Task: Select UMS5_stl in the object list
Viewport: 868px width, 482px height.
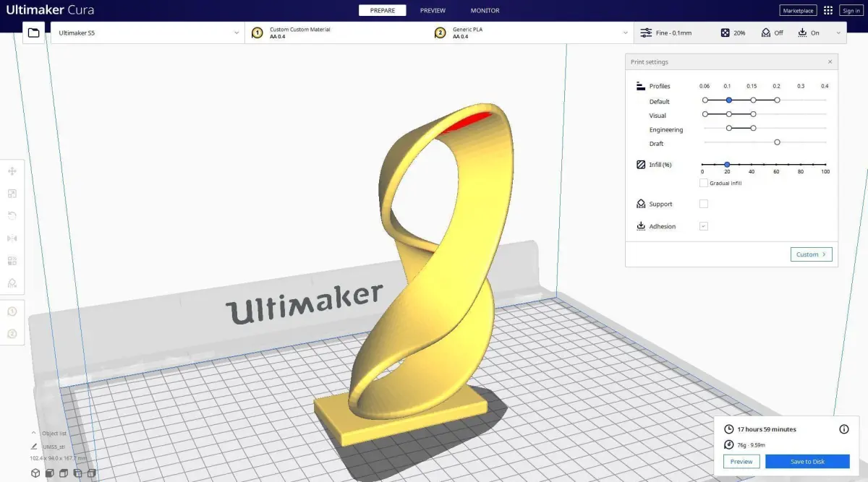Action: click(54, 447)
